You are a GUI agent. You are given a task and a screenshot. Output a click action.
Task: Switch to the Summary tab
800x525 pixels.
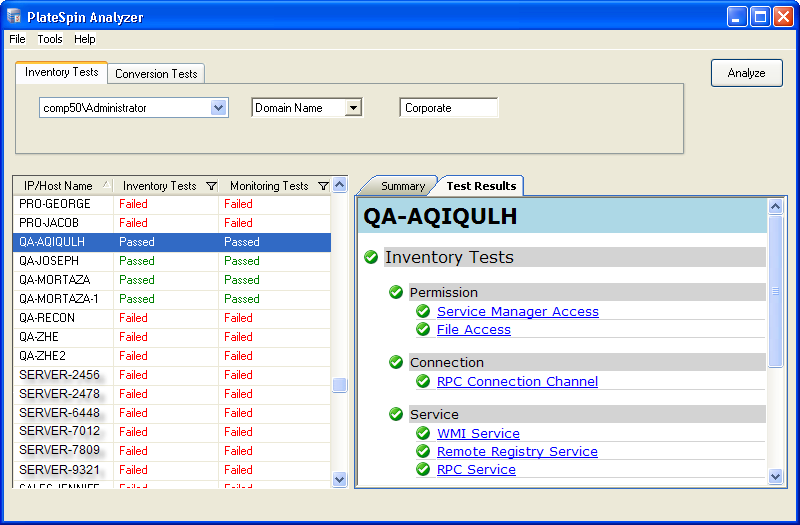(x=402, y=186)
